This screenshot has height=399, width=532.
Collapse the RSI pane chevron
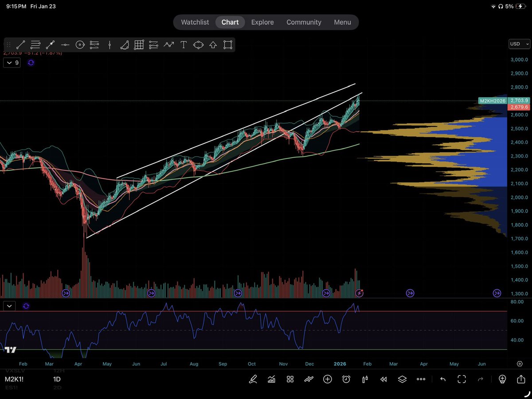coord(9,306)
